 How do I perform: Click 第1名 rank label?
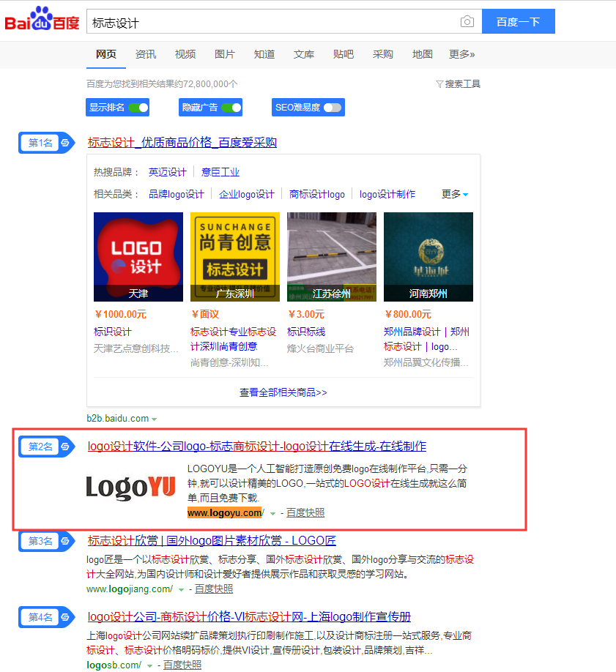click(x=40, y=143)
